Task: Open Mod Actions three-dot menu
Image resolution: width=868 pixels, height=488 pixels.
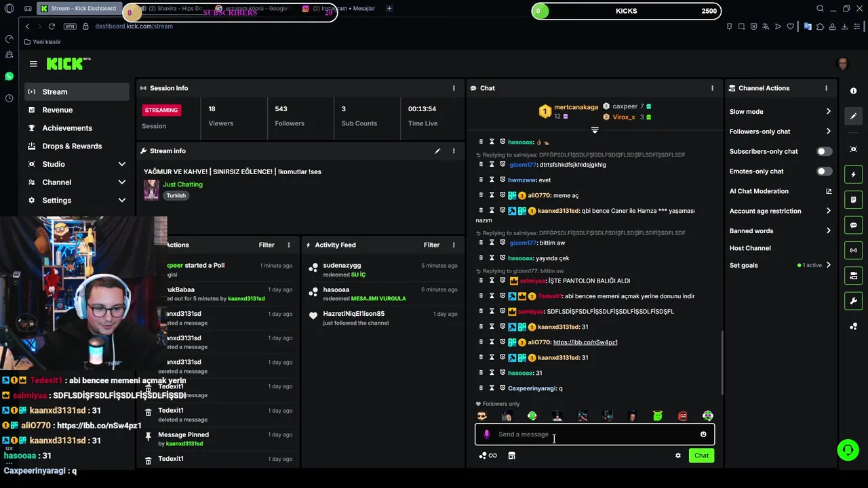Action: (x=289, y=245)
